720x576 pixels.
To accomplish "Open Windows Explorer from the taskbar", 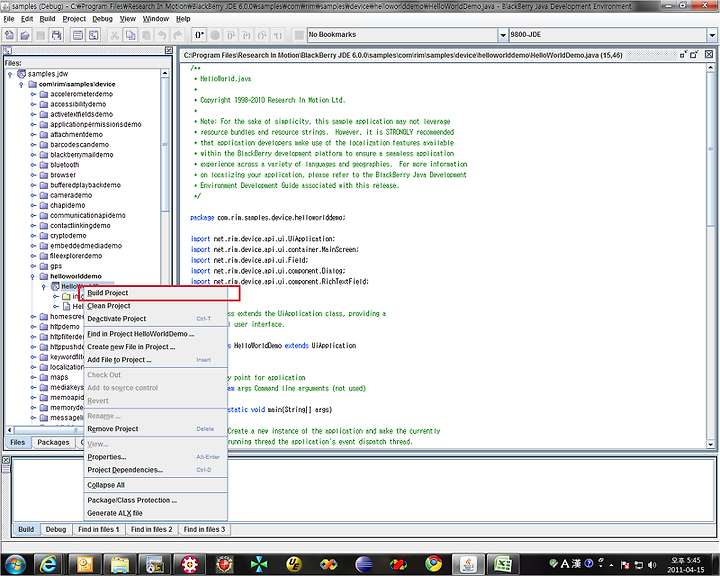I will (x=119, y=564).
